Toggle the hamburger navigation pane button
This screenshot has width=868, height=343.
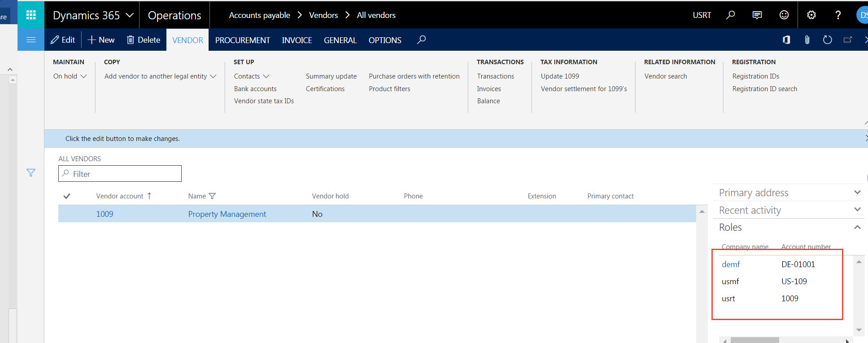click(x=31, y=40)
